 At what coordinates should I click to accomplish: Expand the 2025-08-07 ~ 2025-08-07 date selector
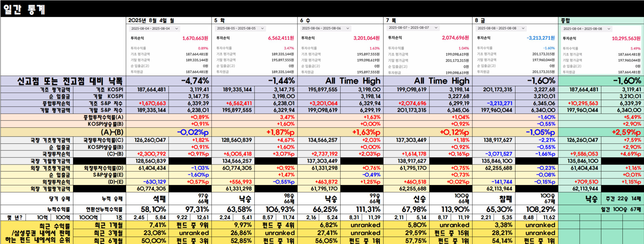point(413,28)
